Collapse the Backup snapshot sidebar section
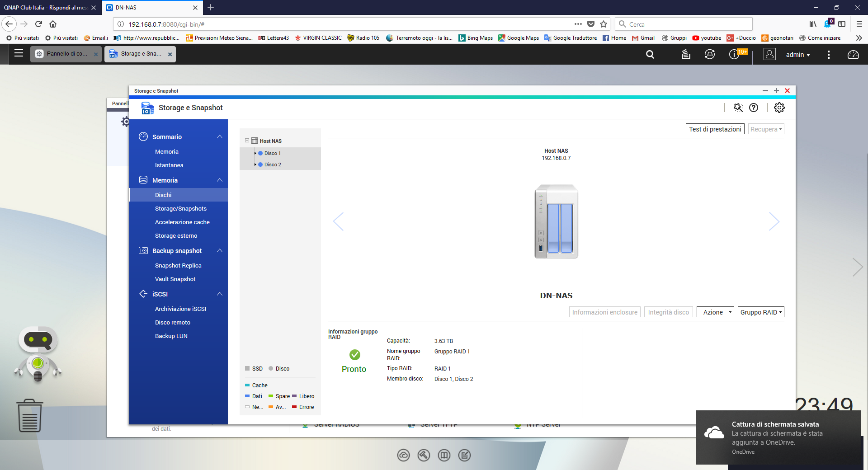Viewport: 868px width, 470px height. (x=220, y=251)
